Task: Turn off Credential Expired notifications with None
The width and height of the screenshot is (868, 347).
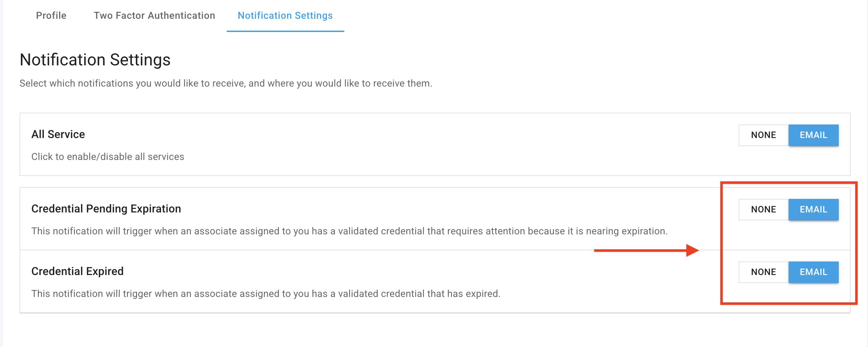Action: [763, 272]
